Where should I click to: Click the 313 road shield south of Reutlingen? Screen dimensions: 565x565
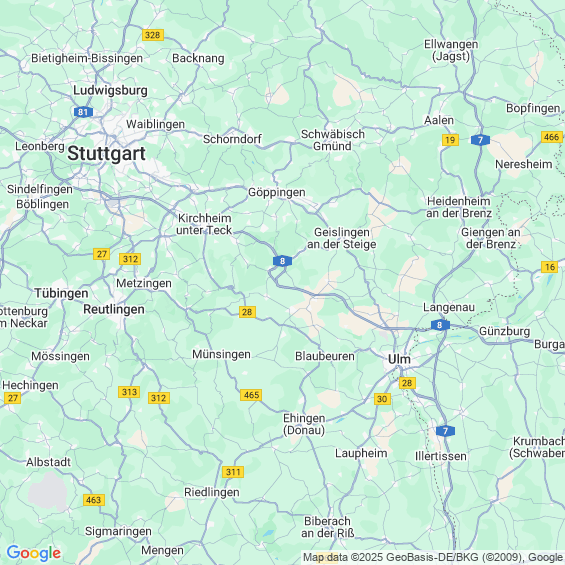tap(129, 392)
